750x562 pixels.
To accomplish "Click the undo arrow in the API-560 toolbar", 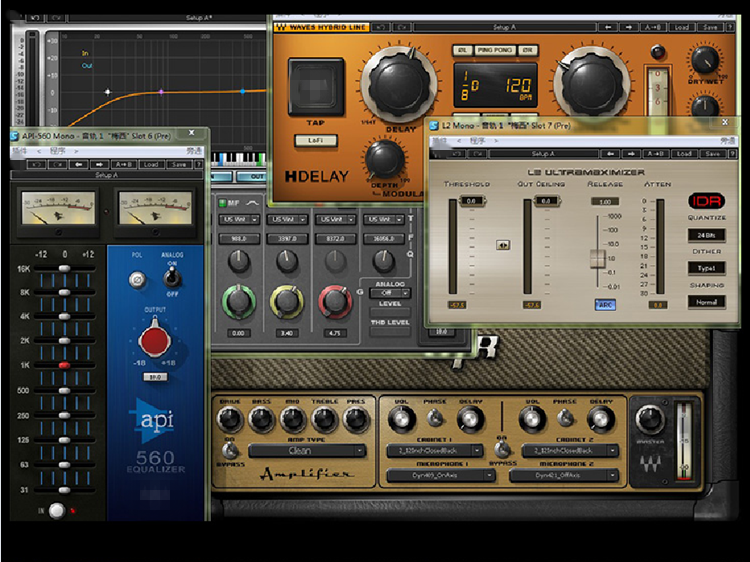I will pyautogui.click(x=36, y=165).
